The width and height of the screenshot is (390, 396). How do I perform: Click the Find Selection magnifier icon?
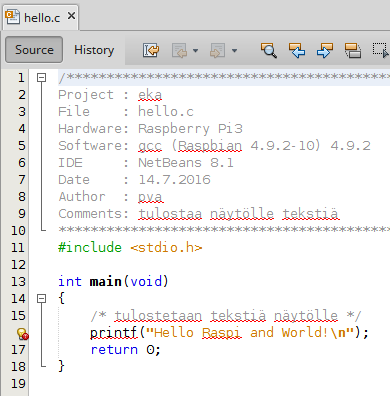269,51
